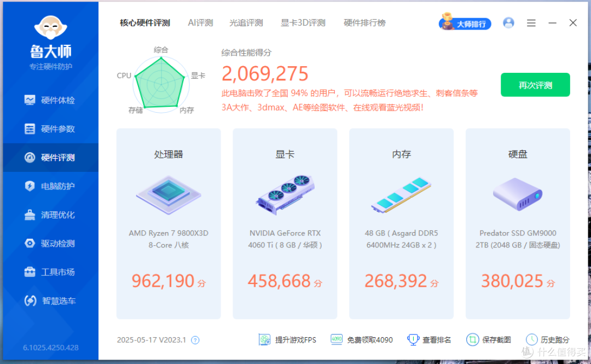Click the Asgard DDR5 memory description
This screenshot has width=591, height=364.
(402, 239)
